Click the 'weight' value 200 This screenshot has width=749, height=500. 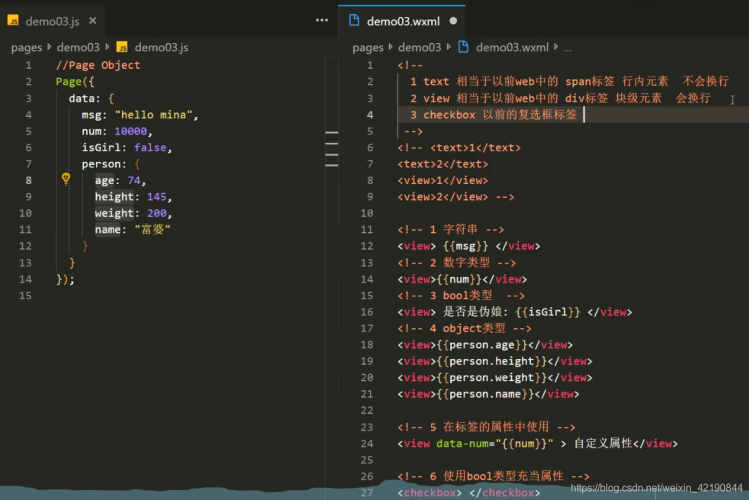click(157, 213)
